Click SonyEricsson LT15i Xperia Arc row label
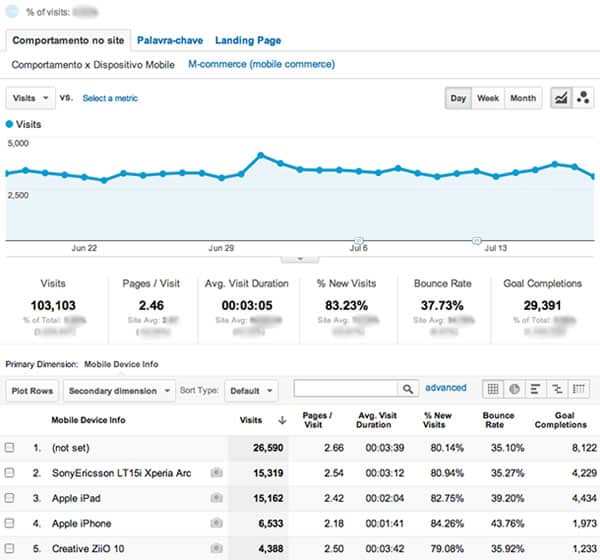 [x=122, y=473]
